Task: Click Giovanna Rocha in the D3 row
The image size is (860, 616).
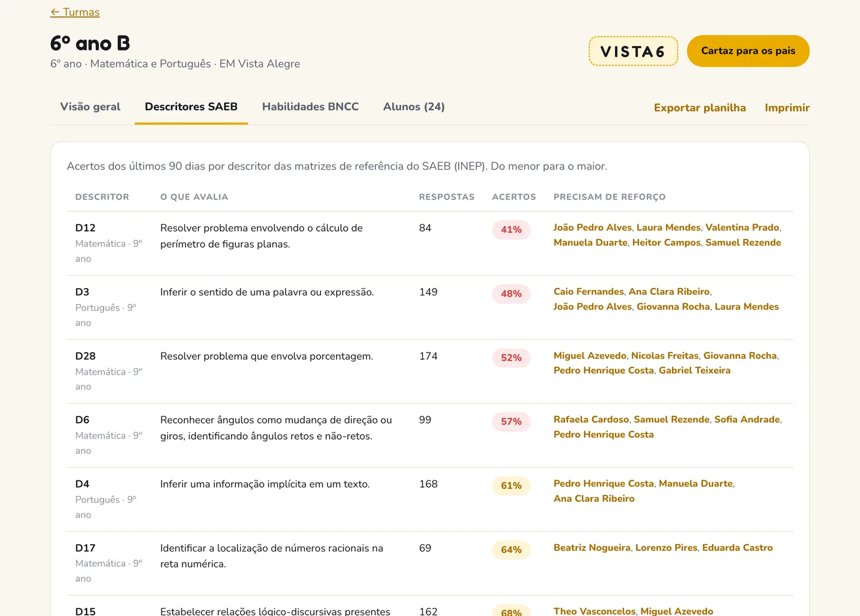Action: (x=673, y=306)
